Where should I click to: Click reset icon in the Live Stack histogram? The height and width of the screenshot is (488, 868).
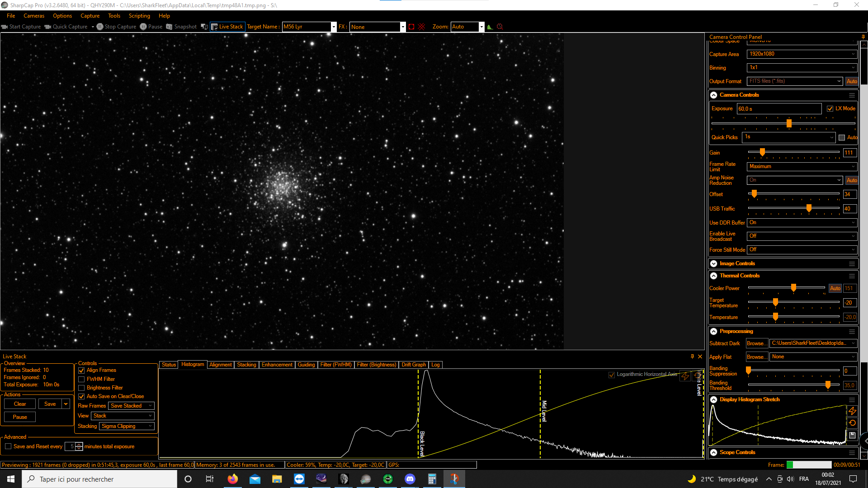click(x=697, y=375)
